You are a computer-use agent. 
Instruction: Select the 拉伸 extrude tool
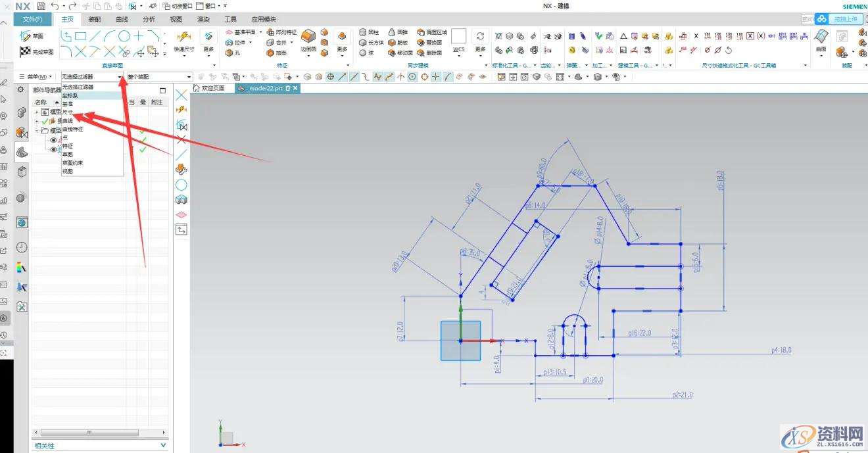(235, 42)
